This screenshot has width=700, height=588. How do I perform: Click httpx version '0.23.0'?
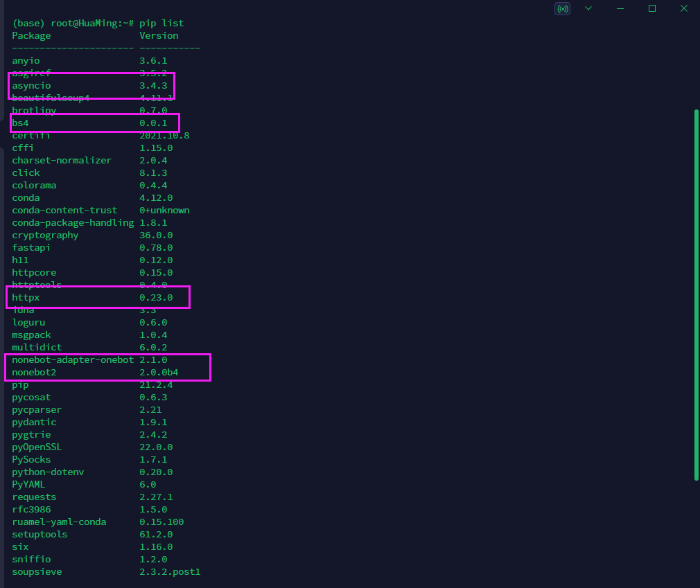[156, 298]
